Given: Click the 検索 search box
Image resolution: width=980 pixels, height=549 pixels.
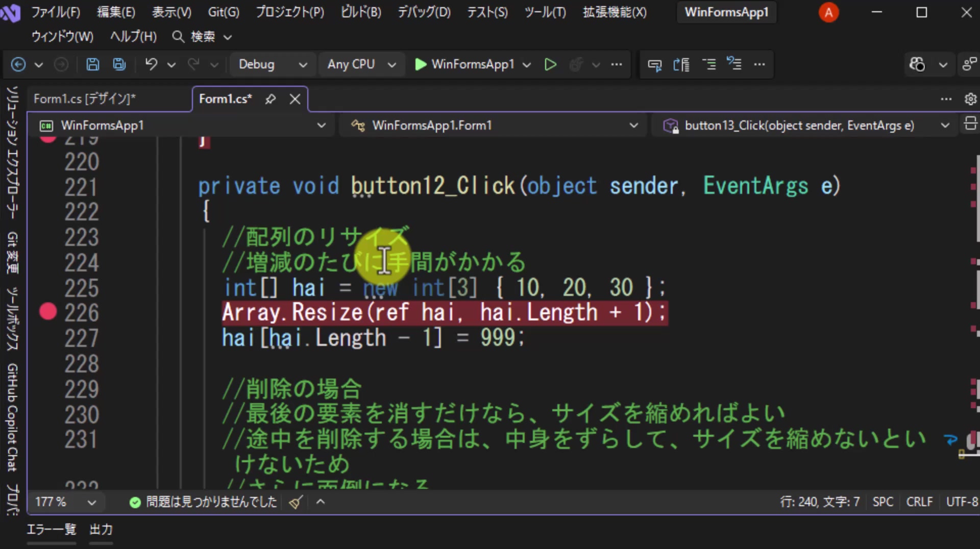Looking at the screenshot, I should pos(202,37).
